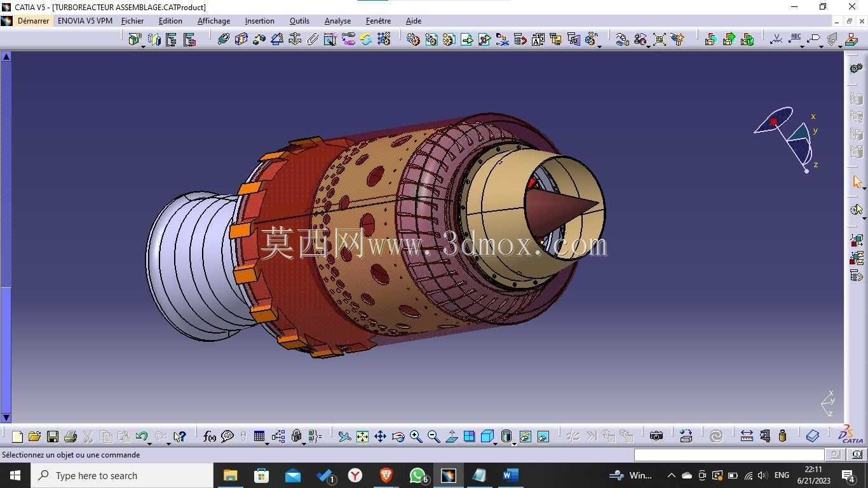Open the Insertion menu
This screenshot has width=868, height=488.
(259, 21)
